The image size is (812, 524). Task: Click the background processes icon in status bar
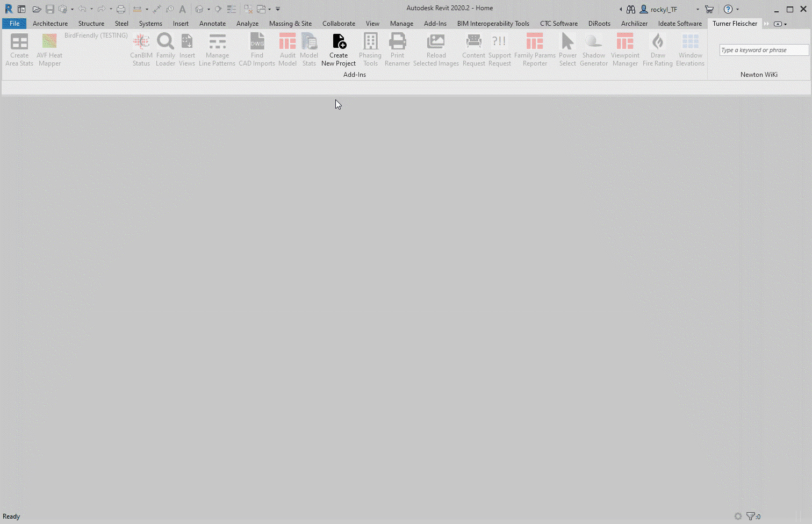pos(738,516)
